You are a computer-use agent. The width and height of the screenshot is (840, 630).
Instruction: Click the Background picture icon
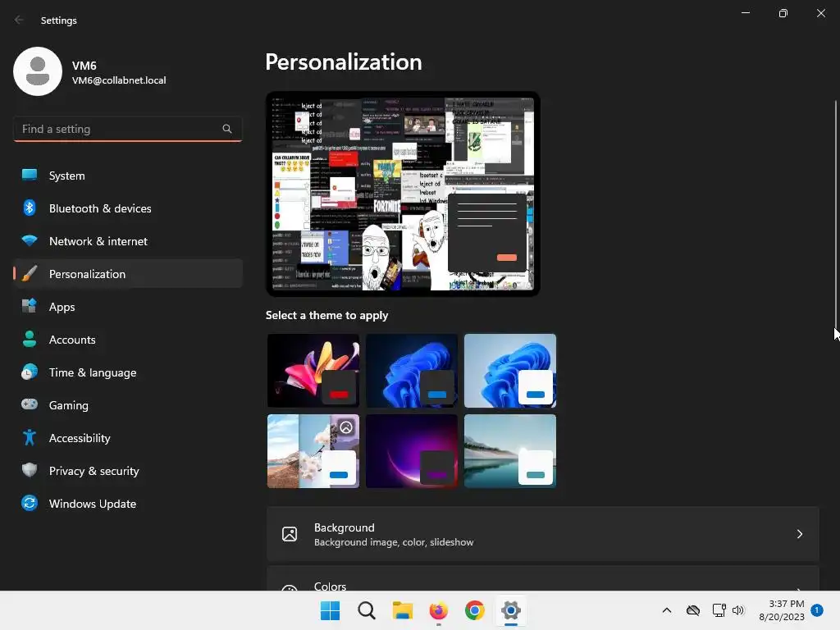point(290,534)
